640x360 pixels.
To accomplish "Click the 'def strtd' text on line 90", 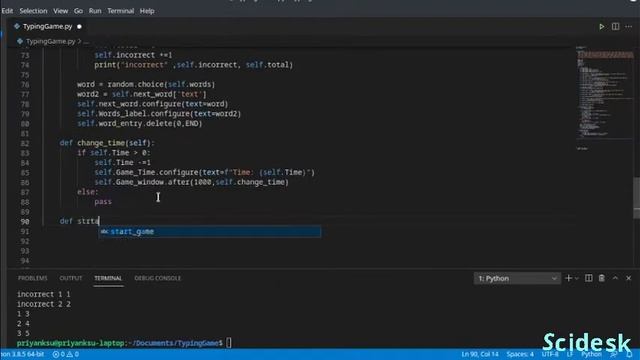I will coord(80,221).
